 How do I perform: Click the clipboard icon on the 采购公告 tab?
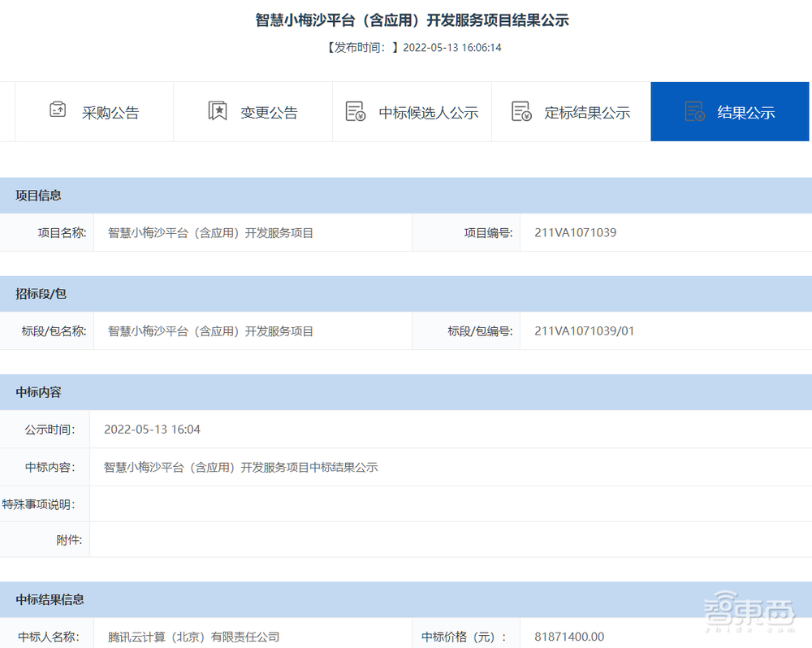pos(57,109)
